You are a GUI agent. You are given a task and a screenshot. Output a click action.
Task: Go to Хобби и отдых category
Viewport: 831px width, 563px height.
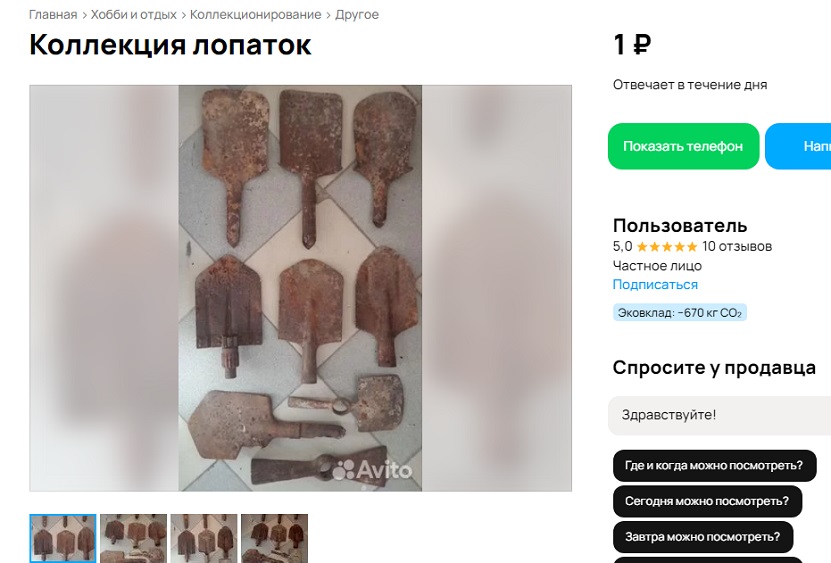[x=134, y=14]
